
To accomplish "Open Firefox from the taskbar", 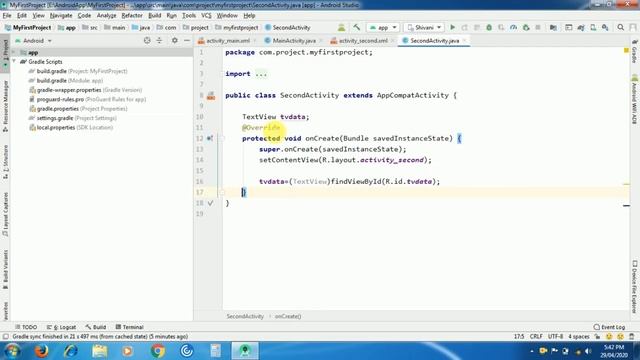I will 41,351.
